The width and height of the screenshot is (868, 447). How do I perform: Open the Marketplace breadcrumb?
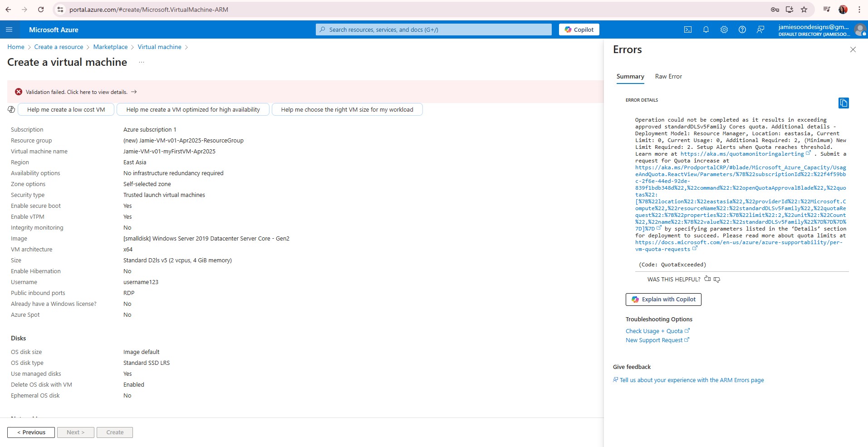[110, 47]
